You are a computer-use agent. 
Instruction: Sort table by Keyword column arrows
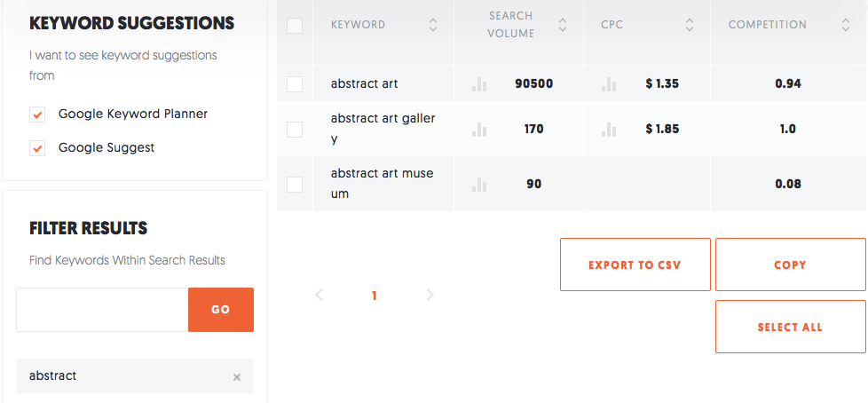coord(432,26)
